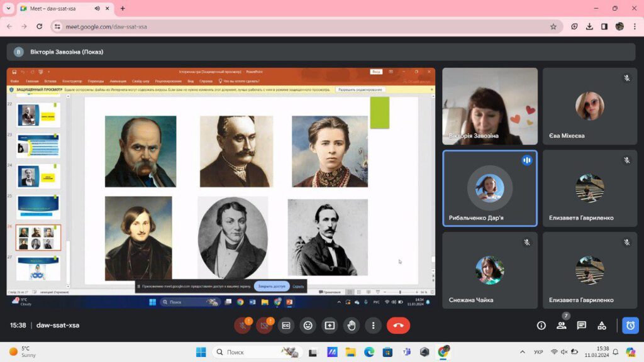This screenshot has width=644, height=362.
Task: Open Главная tab in shared PowerPoint
Action: [x=32, y=81]
